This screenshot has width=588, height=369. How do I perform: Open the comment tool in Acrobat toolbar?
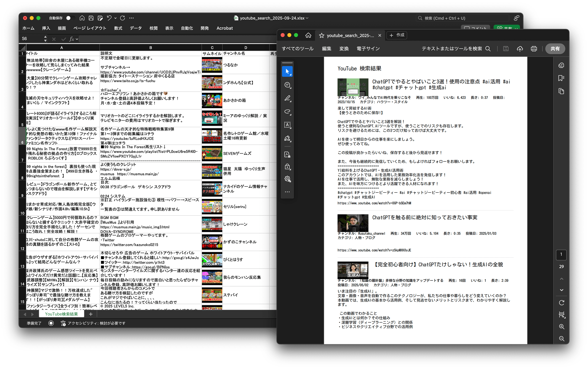click(x=287, y=85)
